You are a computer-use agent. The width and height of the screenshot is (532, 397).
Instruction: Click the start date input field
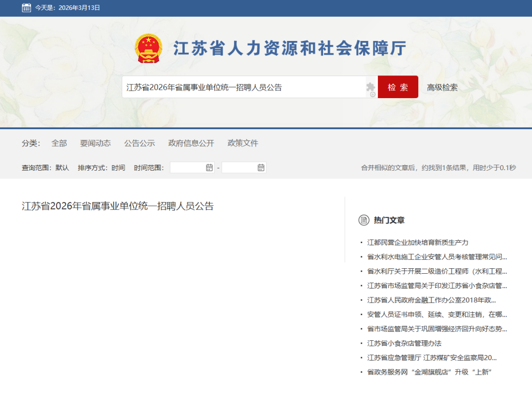tap(187, 168)
